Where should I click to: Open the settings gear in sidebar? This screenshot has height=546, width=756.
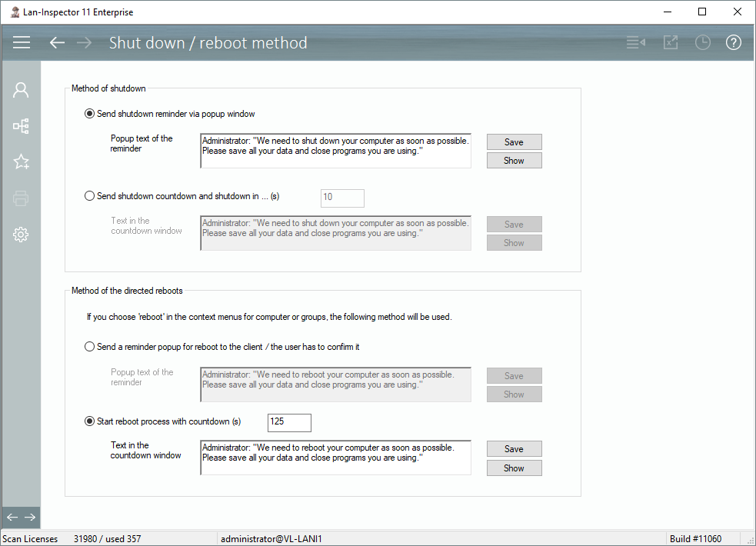(x=21, y=235)
